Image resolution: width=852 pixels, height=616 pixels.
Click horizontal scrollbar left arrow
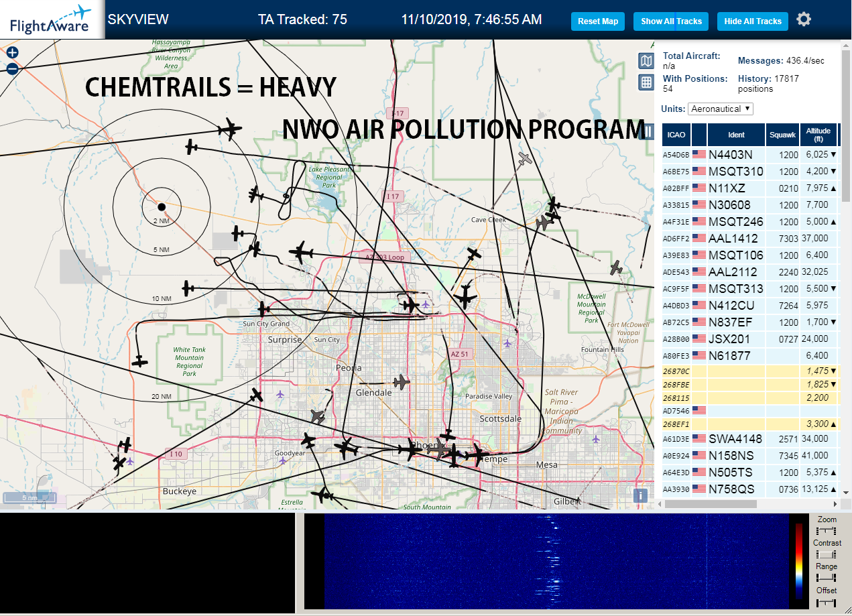658,503
